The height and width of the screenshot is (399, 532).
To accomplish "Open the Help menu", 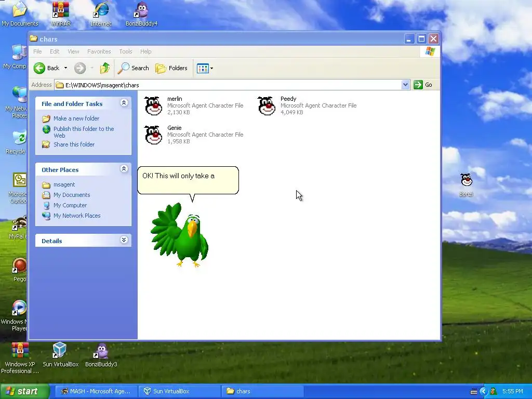I will (x=146, y=51).
